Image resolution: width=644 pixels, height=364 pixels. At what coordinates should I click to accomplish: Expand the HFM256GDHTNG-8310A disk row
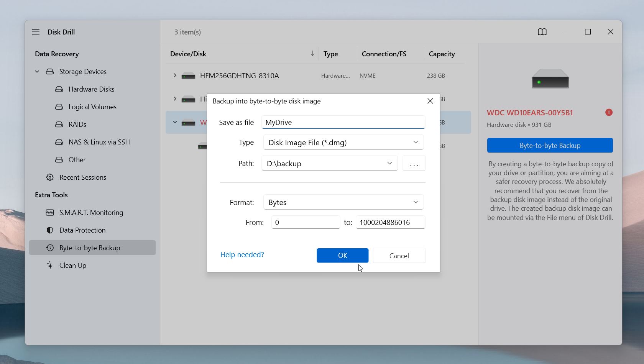click(175, 75)
